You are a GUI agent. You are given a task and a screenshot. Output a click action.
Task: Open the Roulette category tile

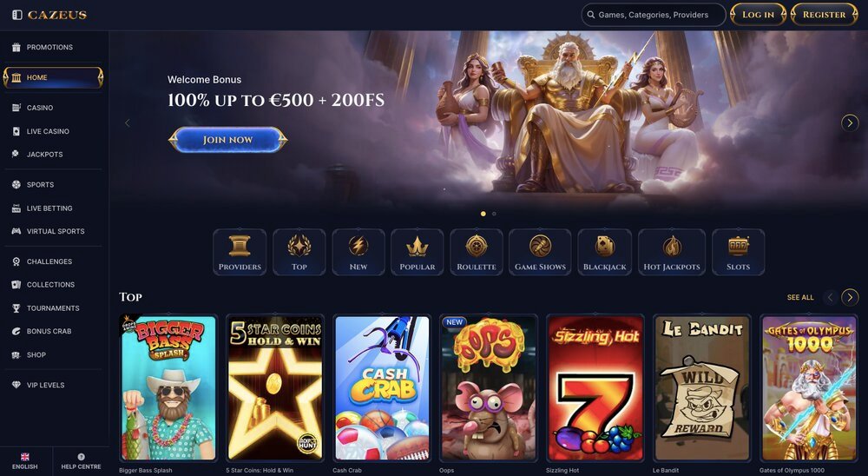coord(476,252)
